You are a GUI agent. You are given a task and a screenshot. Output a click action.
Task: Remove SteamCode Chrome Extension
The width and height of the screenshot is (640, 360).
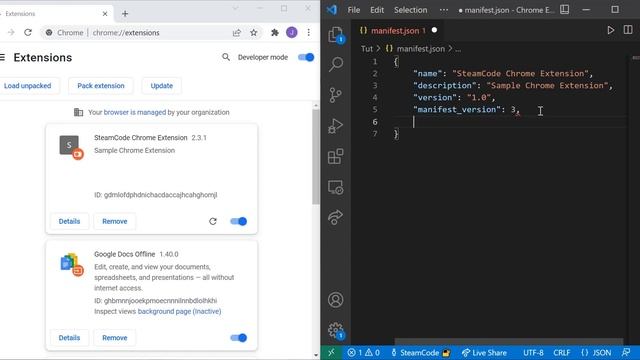click(115, 221)
